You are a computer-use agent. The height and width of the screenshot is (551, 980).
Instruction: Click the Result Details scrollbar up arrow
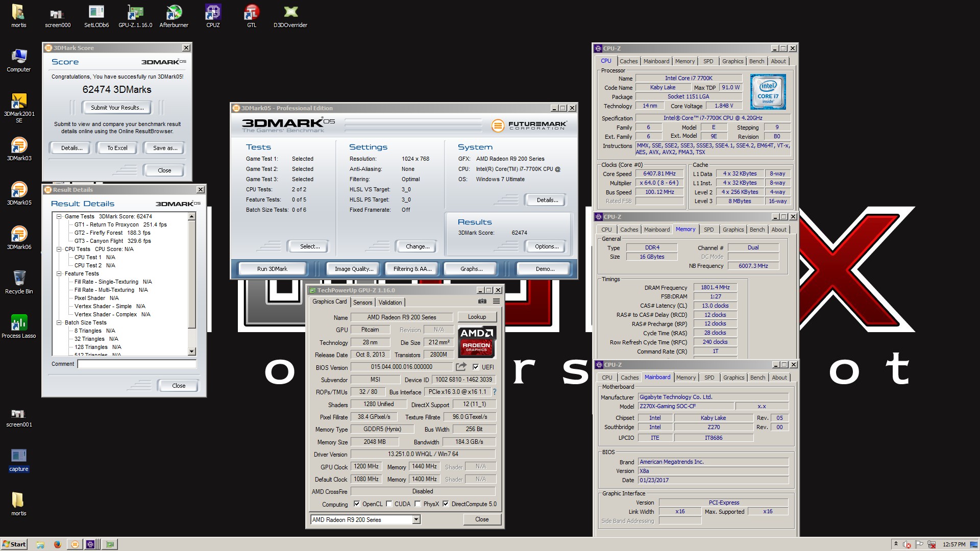(x=192, y=216)
